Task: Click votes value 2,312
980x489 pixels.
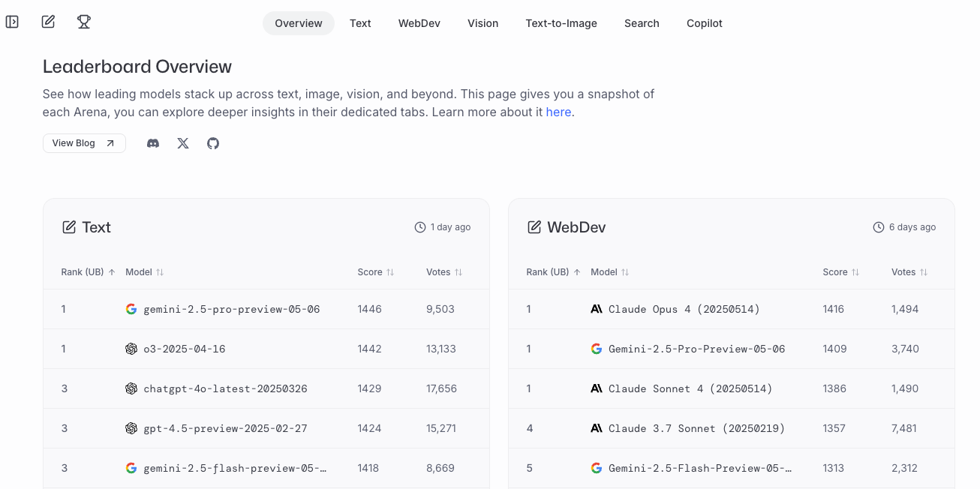Action: [x=904, y=468]
